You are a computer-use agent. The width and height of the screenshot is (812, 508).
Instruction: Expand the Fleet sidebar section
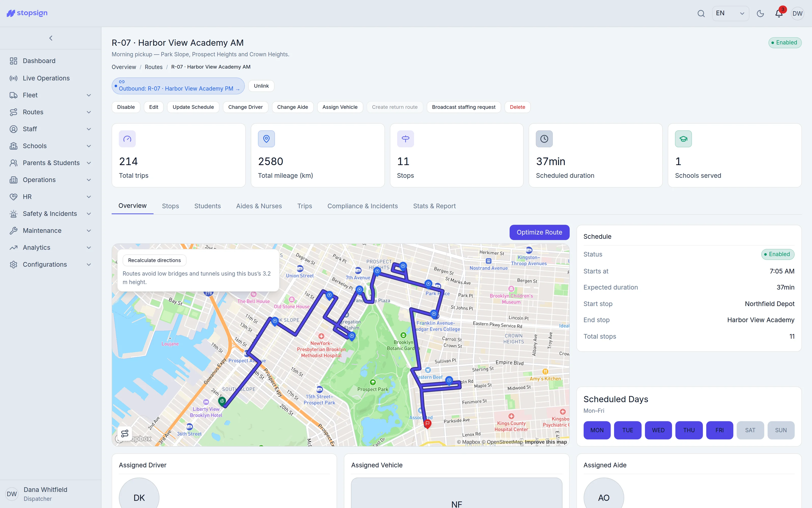click(x=50, y=95)
